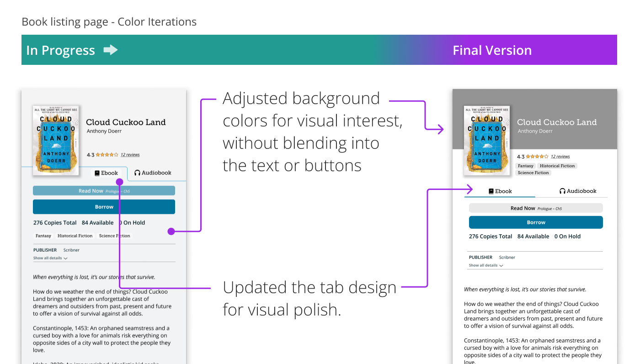The image size is (640, 364).
Task: Click the page title Book listing page - Color Iterations
Action: (109, 21)
